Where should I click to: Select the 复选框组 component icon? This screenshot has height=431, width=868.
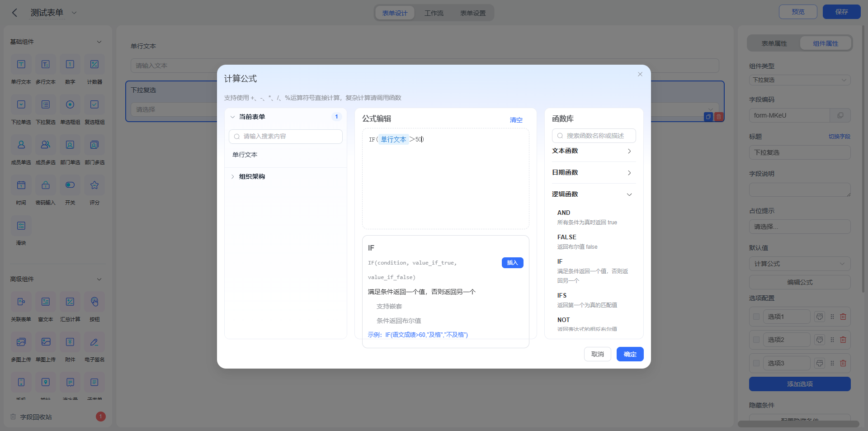(x=94, y=105)
